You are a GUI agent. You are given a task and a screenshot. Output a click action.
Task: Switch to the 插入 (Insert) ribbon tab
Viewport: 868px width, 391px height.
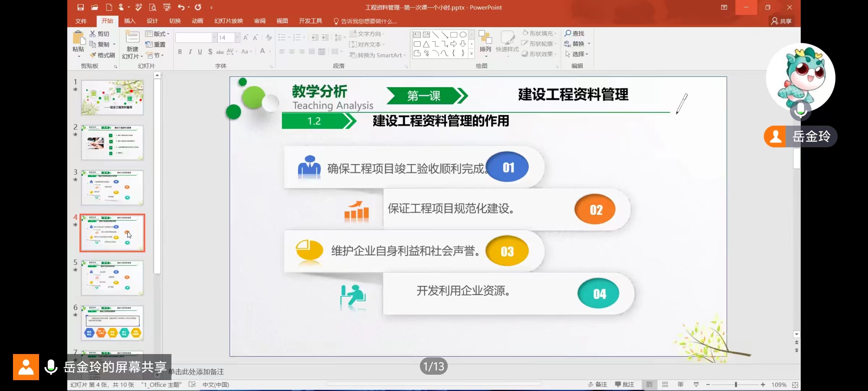(x=129, y=21)
